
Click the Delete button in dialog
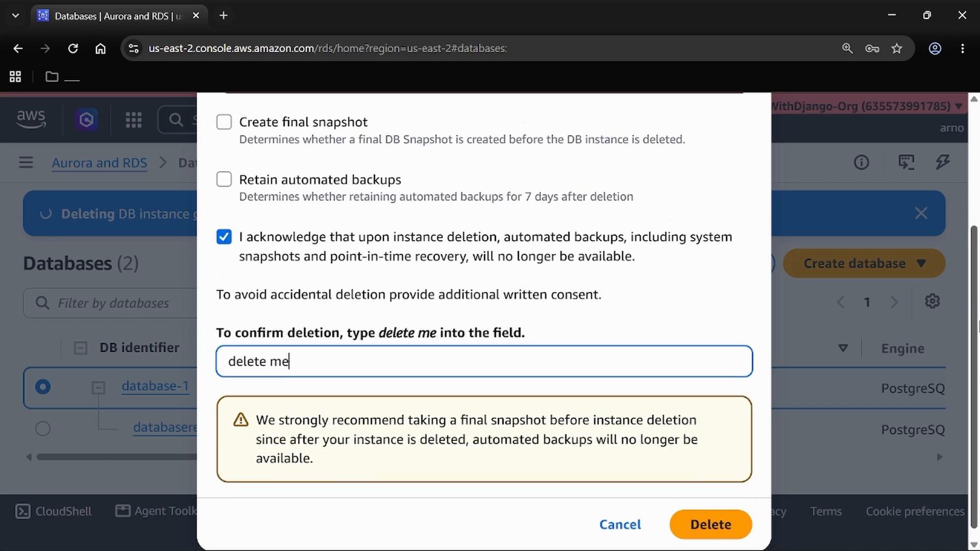[x=710, y=524]
